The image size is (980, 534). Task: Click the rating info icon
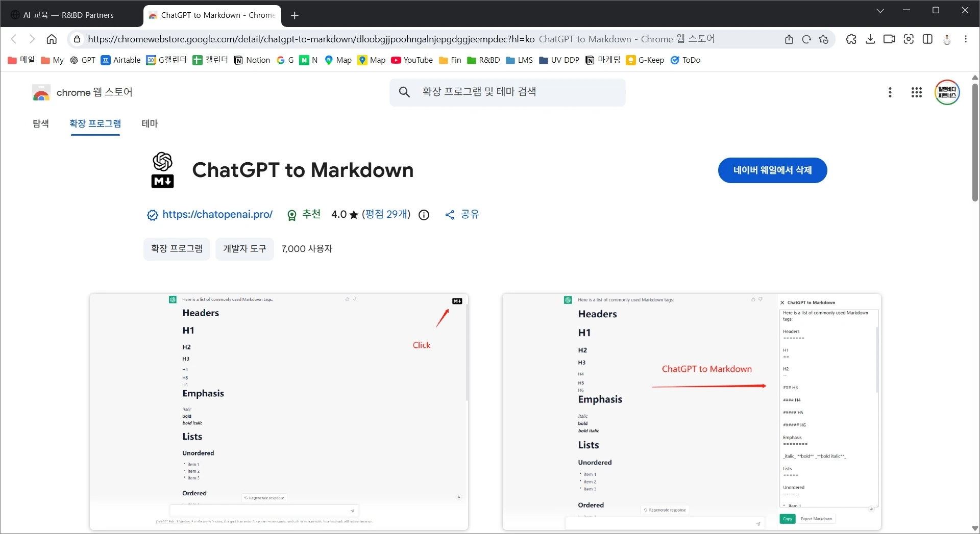click(424, 215)
